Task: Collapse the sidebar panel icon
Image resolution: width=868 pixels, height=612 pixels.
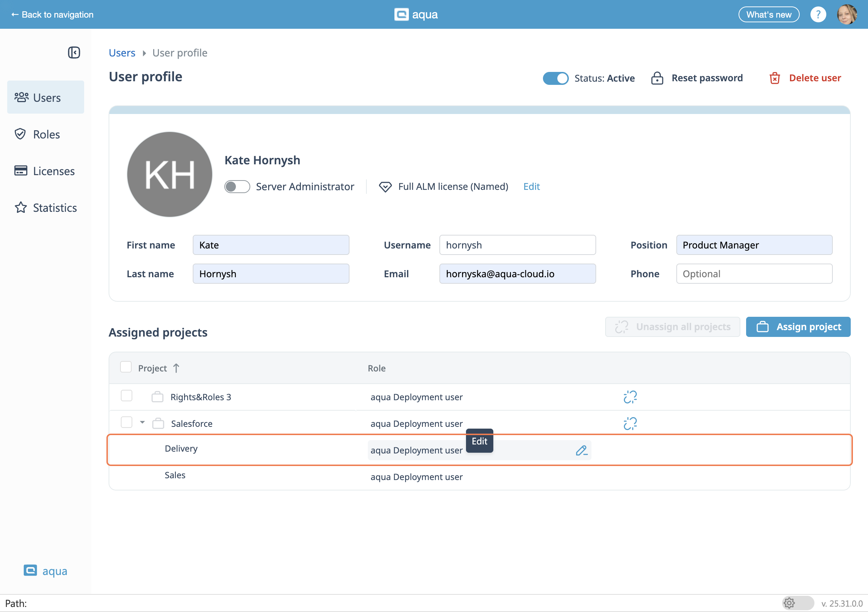Action: [x=74, y=52]
